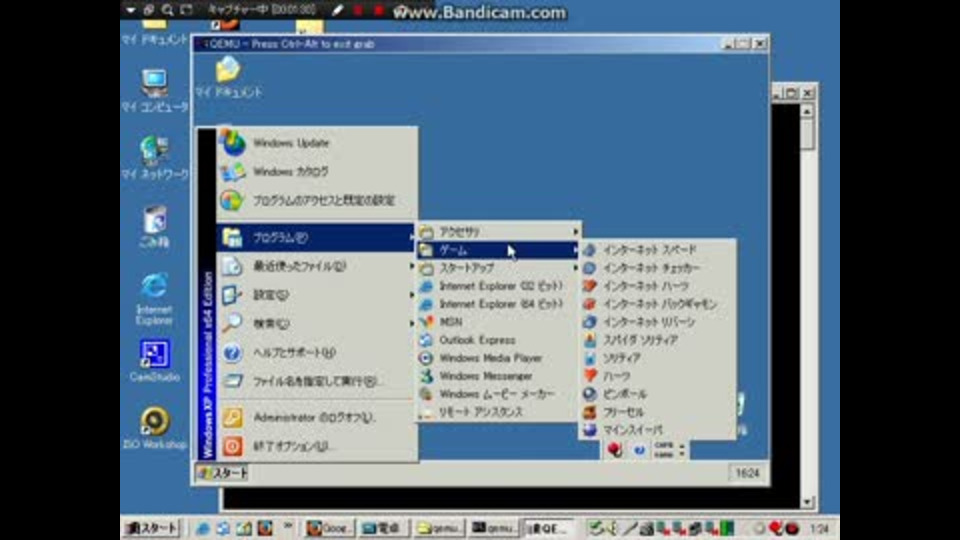Open マイ ドキュメント icon inside QEMU desktop
The image size is (960, 540).
pyautogui.click(x=228, y=77)
